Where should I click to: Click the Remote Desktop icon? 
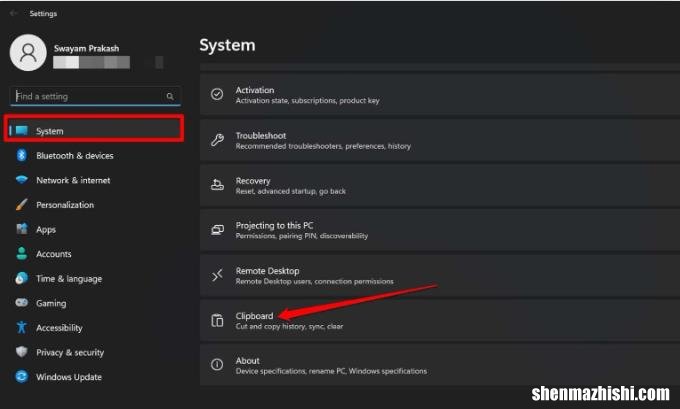tap(217, 275)
